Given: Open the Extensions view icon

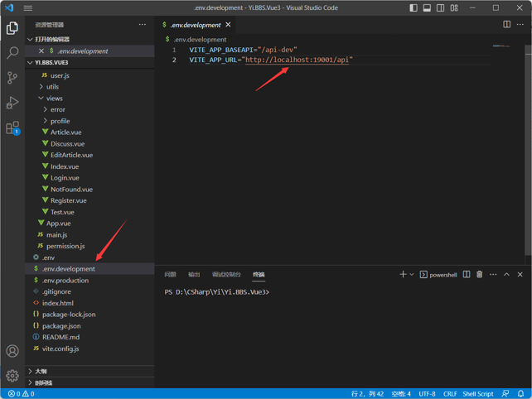Looking at the screenshot, I should (12, 127).
